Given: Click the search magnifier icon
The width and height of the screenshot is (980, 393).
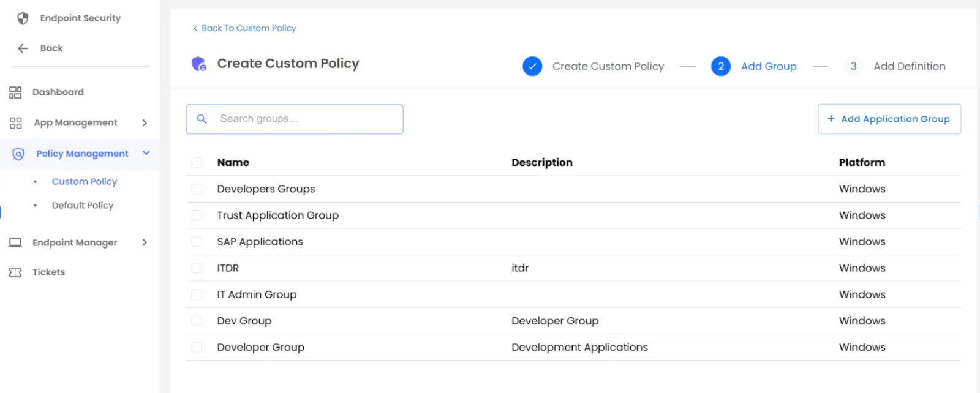Looking at the screenshot, I should 202,119.
